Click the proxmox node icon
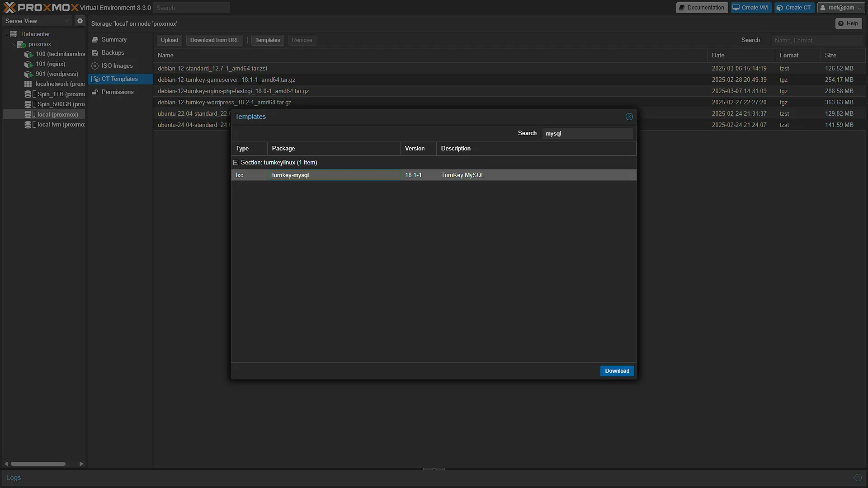Viewport: 868px width, 488px height. 21,44
